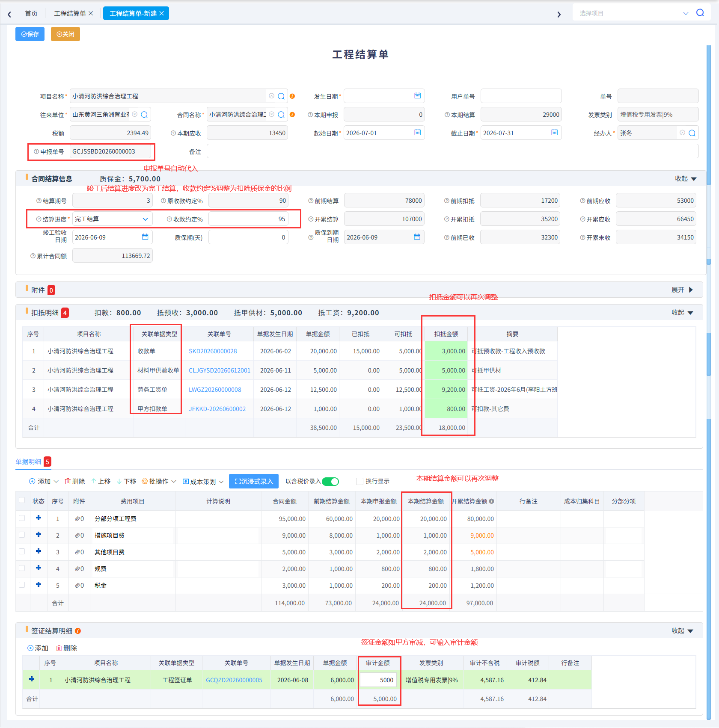Screen dimensions: 719x728
Task: Open lookup for 合同名称 field
Action: 281,115
